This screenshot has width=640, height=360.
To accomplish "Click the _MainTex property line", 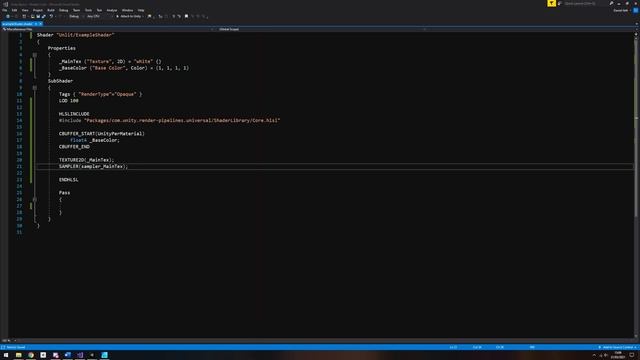I will [110, 62].
